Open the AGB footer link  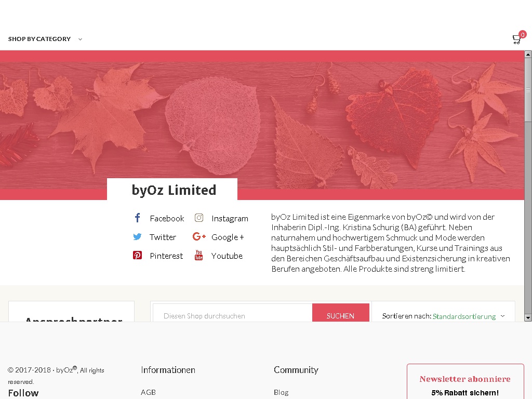tap(148, 392)
